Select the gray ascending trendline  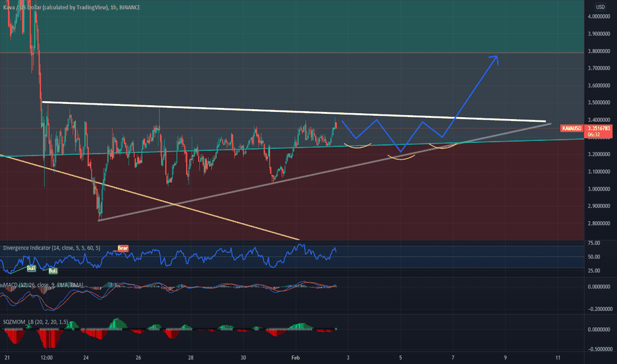coord(324,172)
